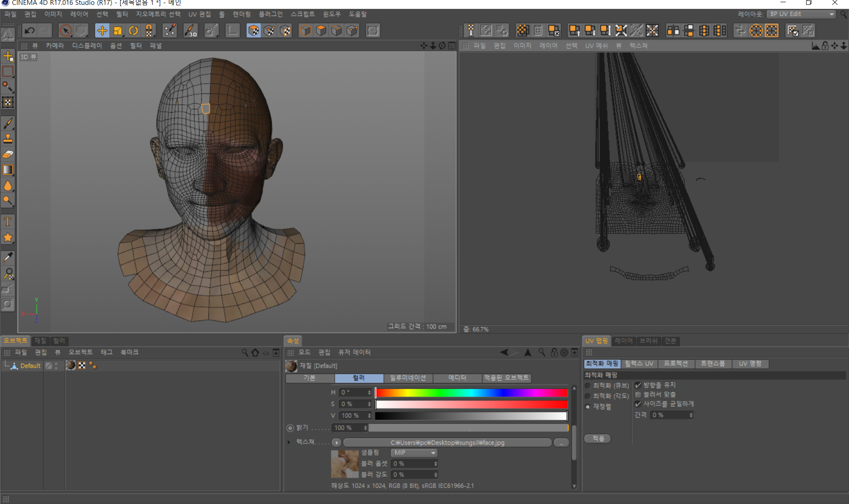Toggle the 방향을 유지 checkbox
Viewport: 849px width, 504px height.
coord(638,385)
